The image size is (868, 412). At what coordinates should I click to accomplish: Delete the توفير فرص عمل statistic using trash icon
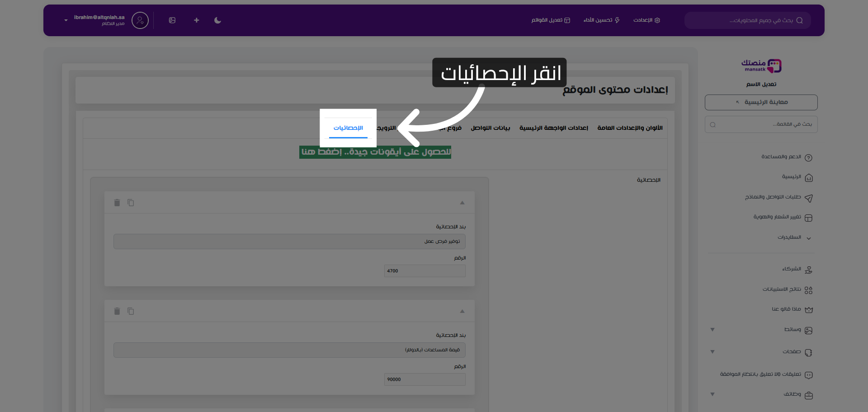pos(117,203)
